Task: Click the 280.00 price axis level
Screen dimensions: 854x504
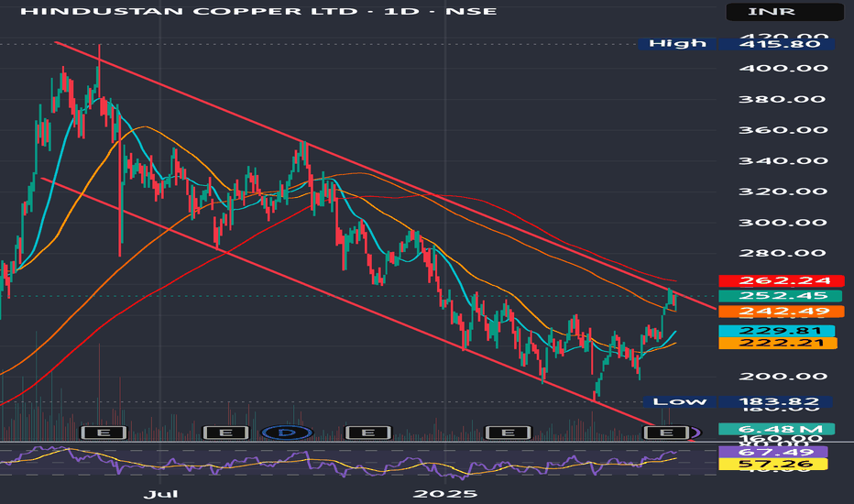Action: [782, 253]
